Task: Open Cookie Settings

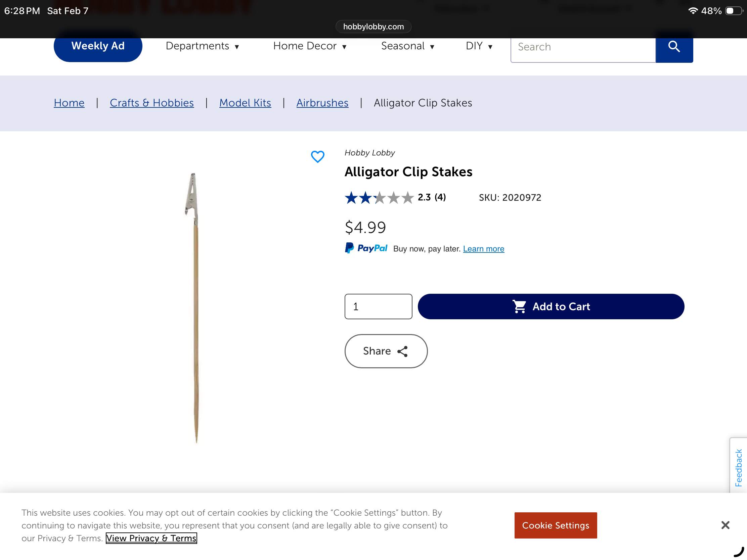Action: click(x=555, y=525)
